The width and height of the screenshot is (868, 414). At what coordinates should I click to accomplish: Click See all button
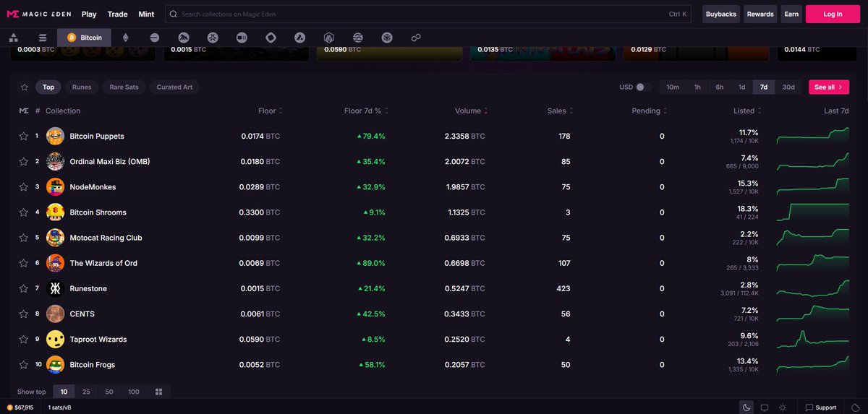(829, 87)
